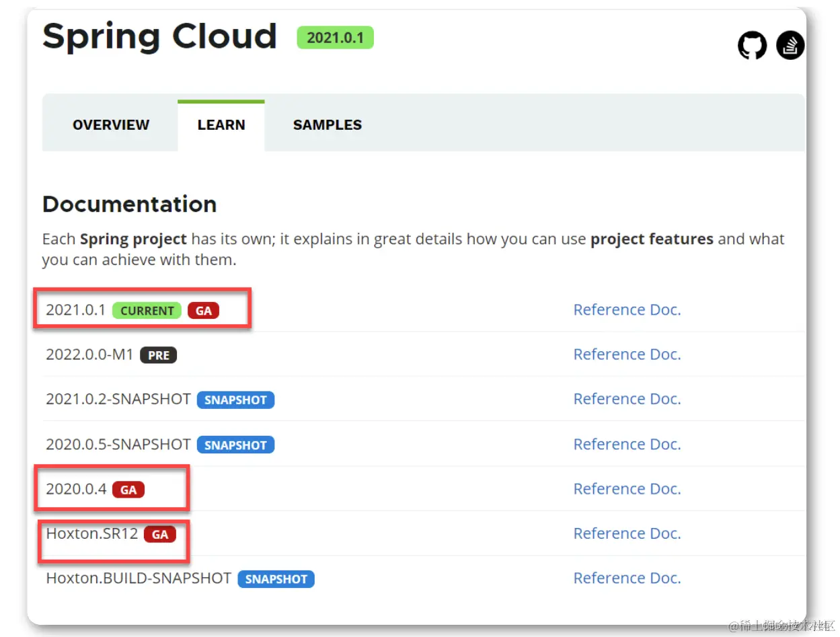This screenshot has width=840, height=637.
Task: Click the version text Hoxton.SR12
Action: point(92,533)
